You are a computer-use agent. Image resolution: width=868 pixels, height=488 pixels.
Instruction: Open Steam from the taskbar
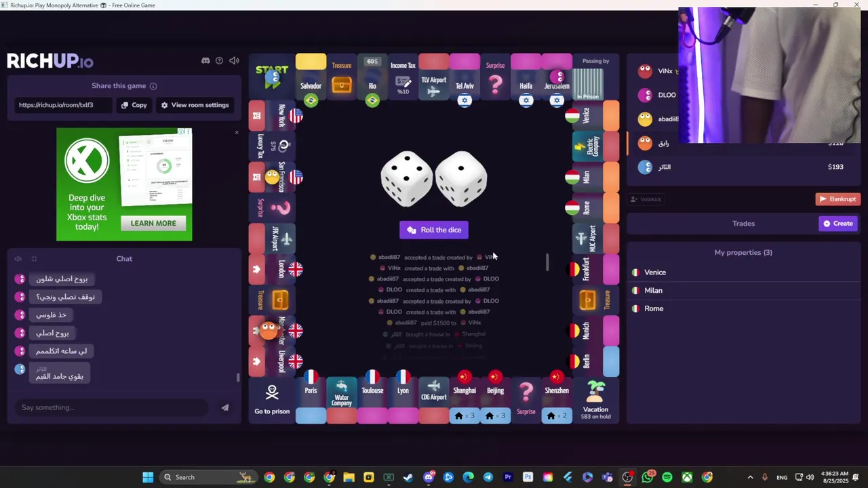408,477
